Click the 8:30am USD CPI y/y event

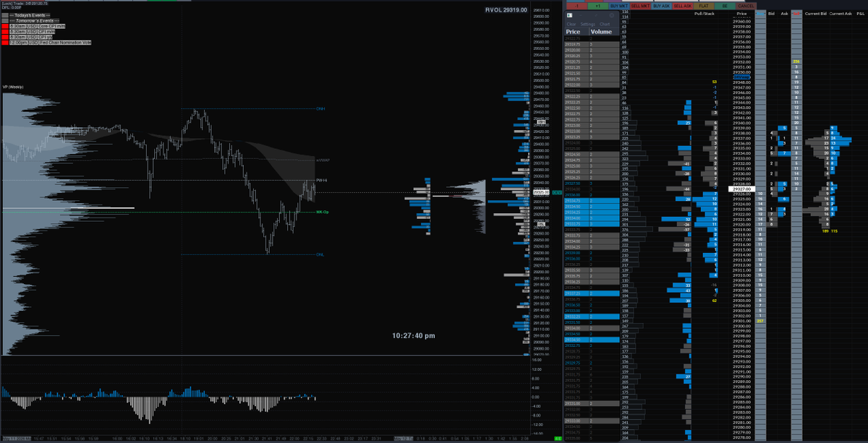pos(30,38)
